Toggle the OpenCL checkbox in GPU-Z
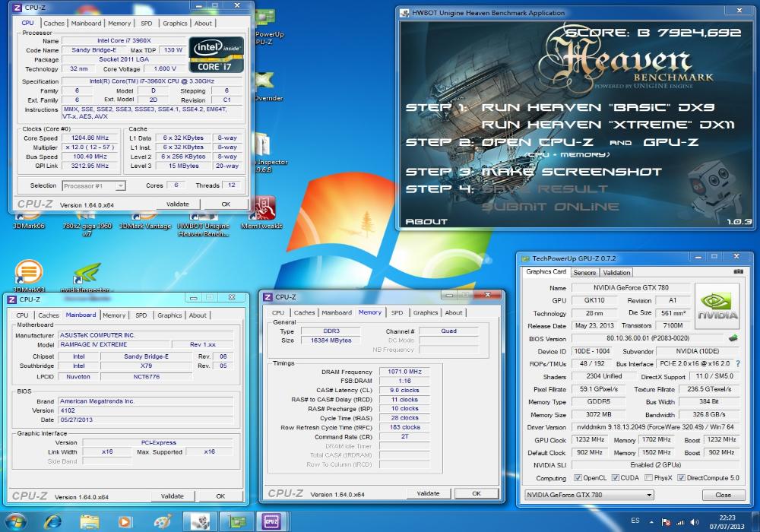 (578, 478)
